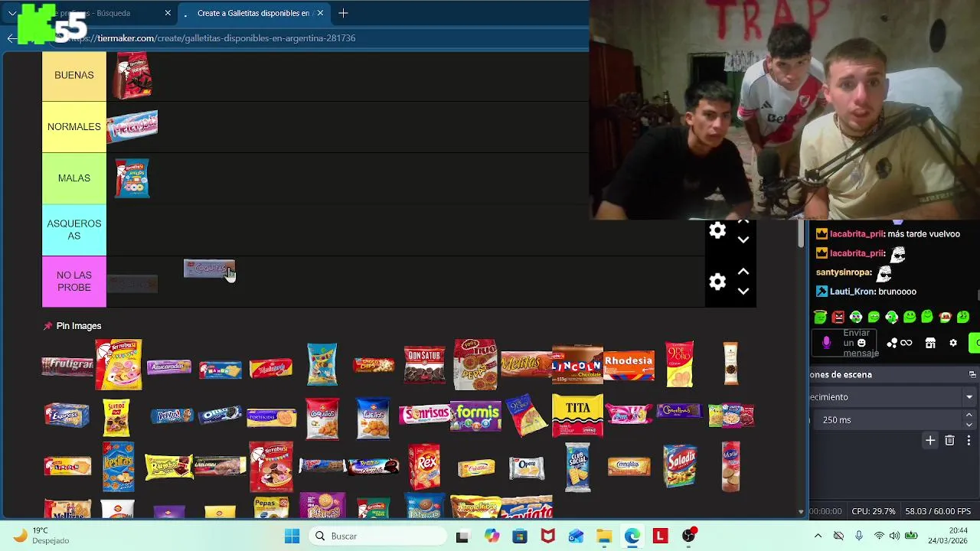The image size is (980, 551).
Task: Open the shop icon in chat bar
Action: [x=930, y=343]
